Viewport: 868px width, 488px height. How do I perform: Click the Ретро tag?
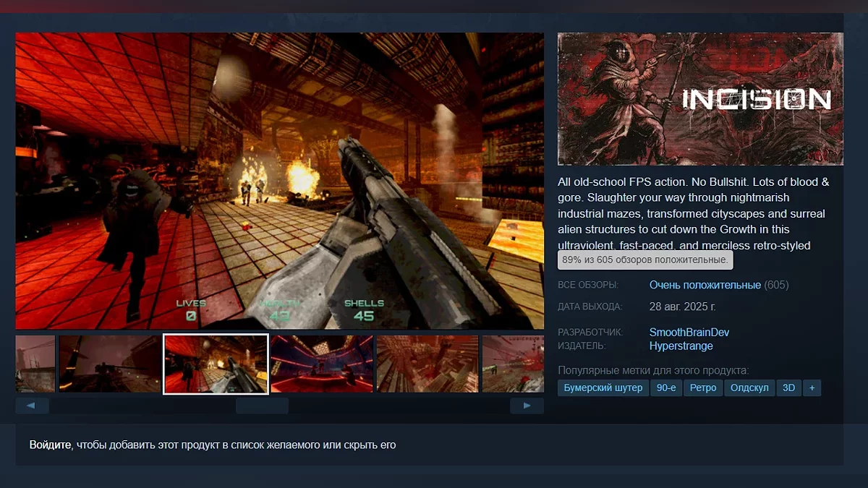coord(702,388)
